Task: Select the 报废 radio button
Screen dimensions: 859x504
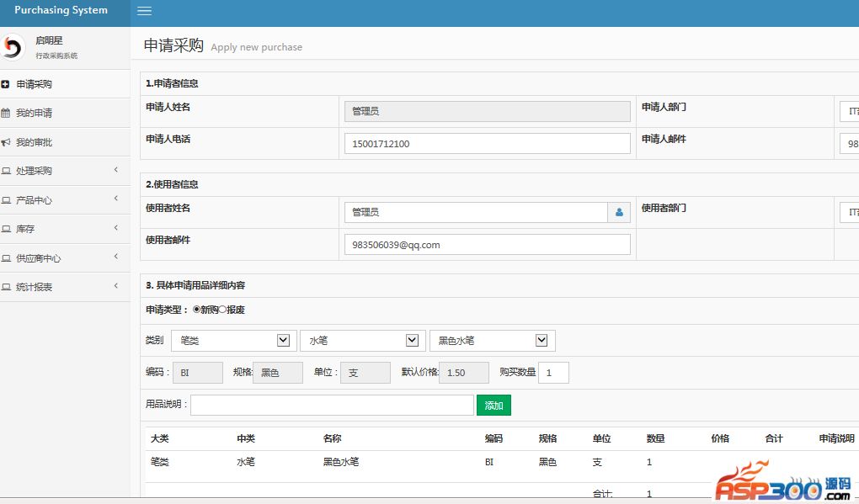Action: tap(222, 310)
